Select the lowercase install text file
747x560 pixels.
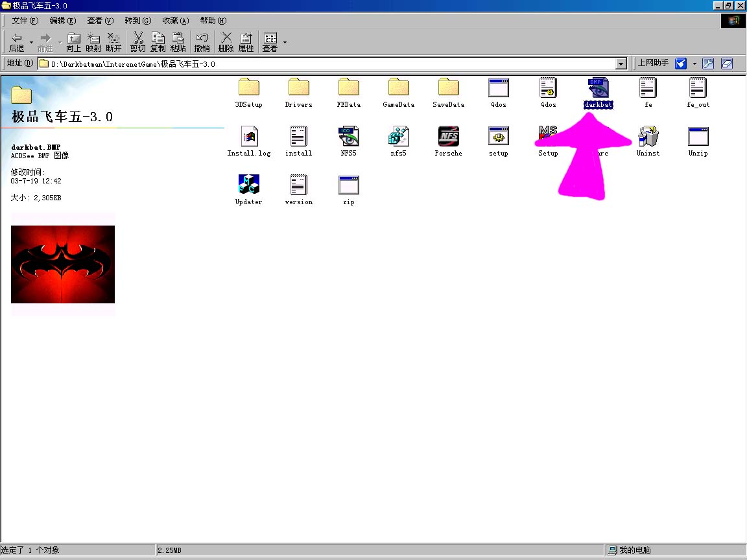[x=299, y=141]
